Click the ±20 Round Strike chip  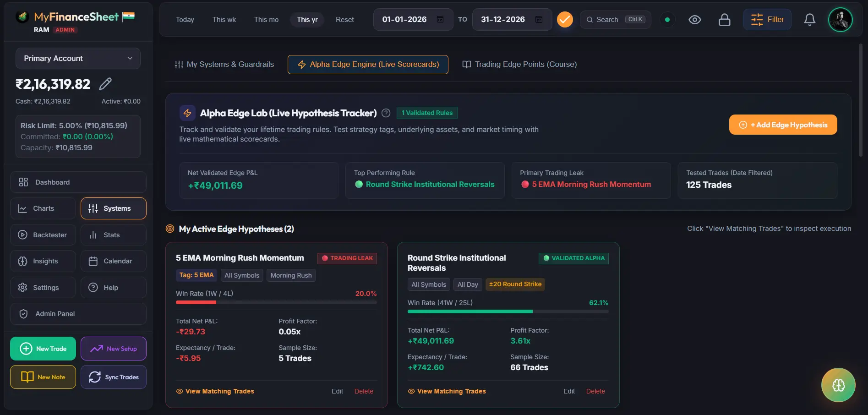click(515, 284)
